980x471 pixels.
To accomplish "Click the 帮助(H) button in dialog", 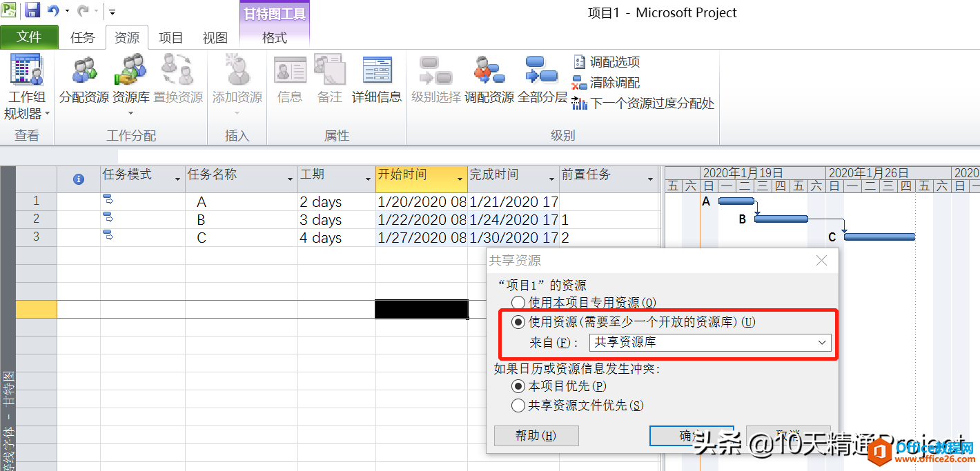I will 536,436.
